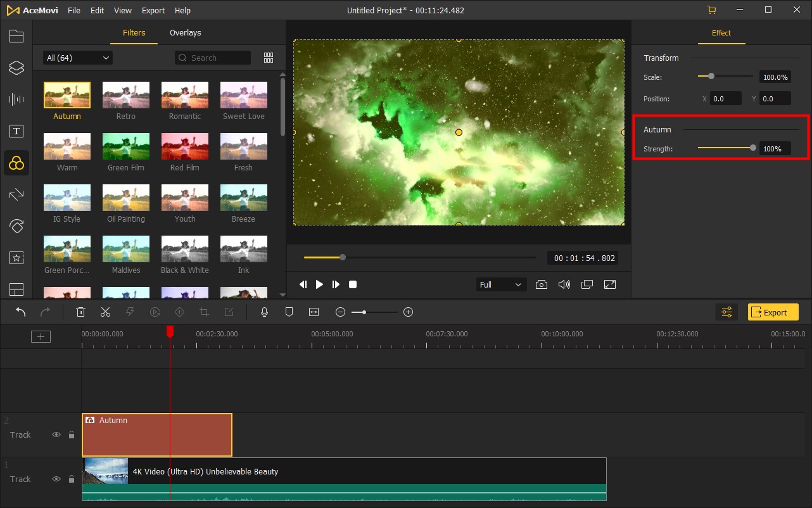
Task: Open the Transitions panel in sidebar
Action: [x=16, y=194]
